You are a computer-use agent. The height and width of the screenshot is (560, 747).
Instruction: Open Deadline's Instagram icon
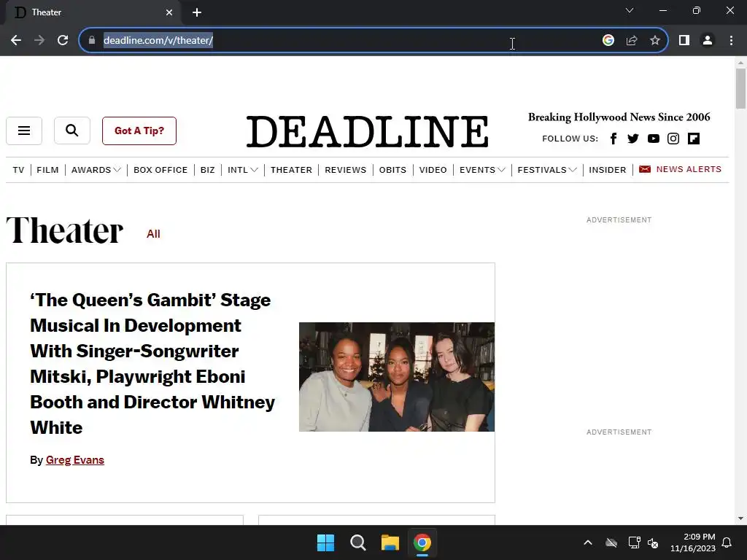click(x=673, y=139)
